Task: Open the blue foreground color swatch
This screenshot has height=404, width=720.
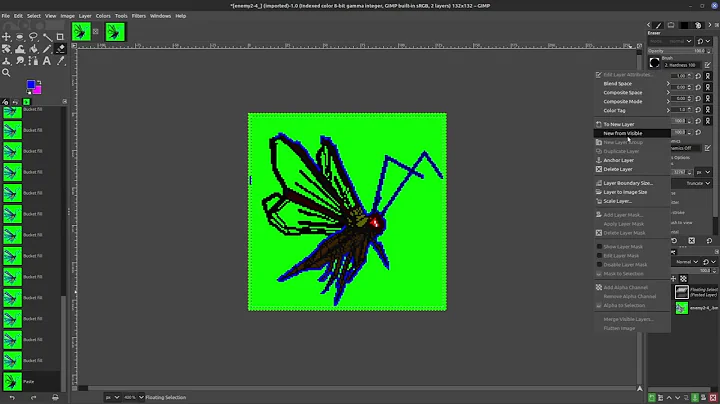Action: click(30, 84)
